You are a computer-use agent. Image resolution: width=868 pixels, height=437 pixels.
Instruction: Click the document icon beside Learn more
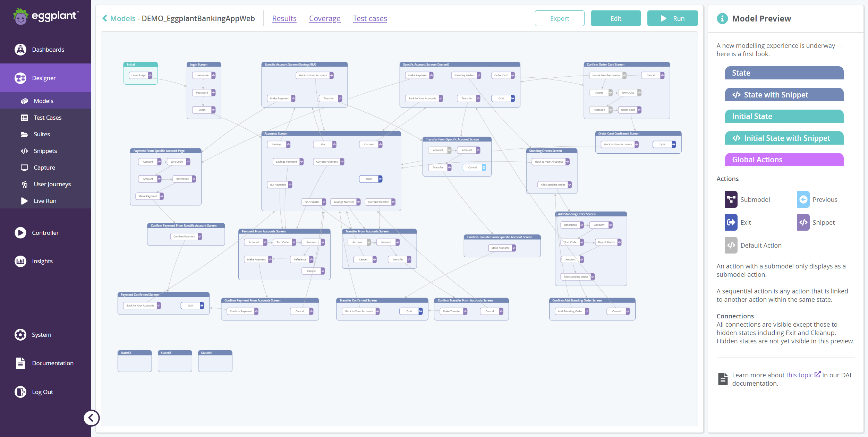point(723,379)
